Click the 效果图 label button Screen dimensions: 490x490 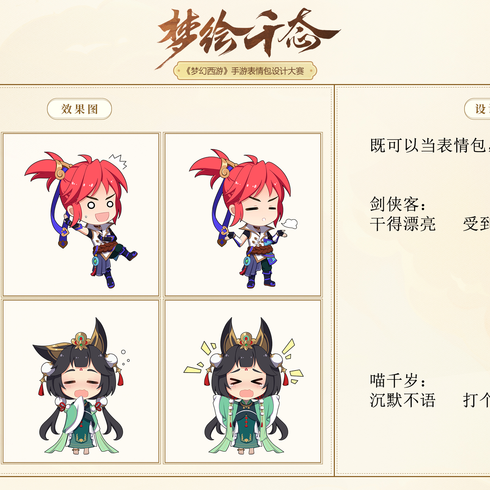[x=79, y=109]
